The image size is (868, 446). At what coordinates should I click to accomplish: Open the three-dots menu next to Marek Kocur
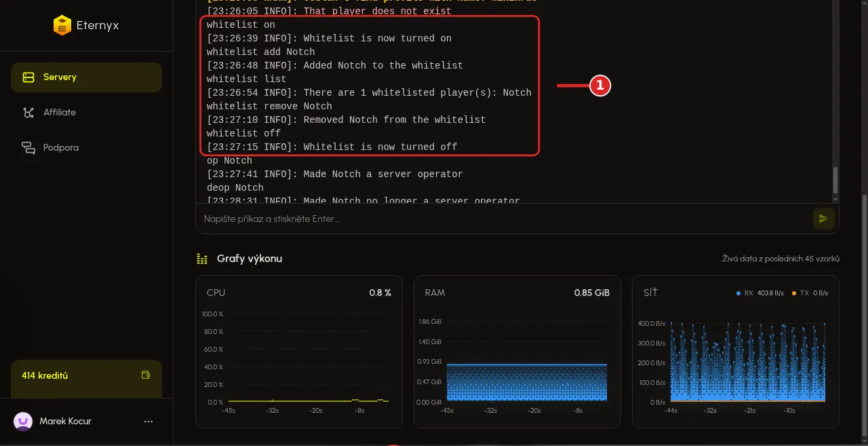point(149,422)
